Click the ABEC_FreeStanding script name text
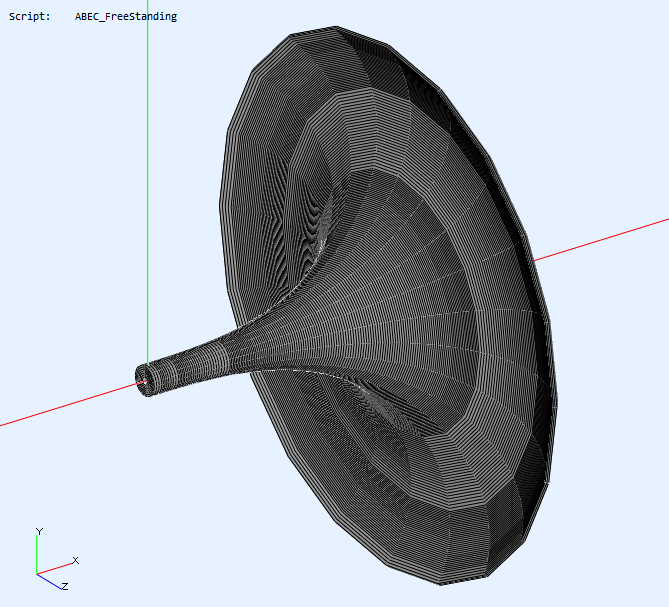 coord(126,17)
